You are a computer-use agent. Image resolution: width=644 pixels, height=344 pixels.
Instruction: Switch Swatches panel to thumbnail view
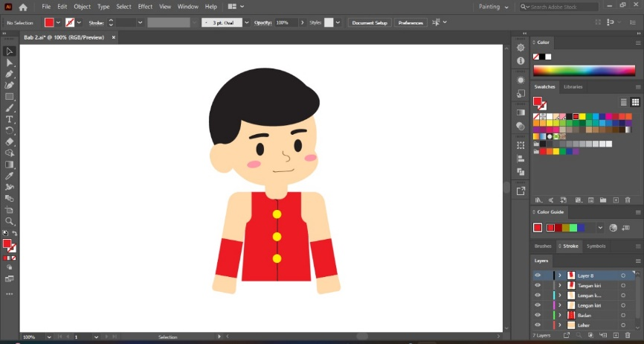[x=635, y=102]
